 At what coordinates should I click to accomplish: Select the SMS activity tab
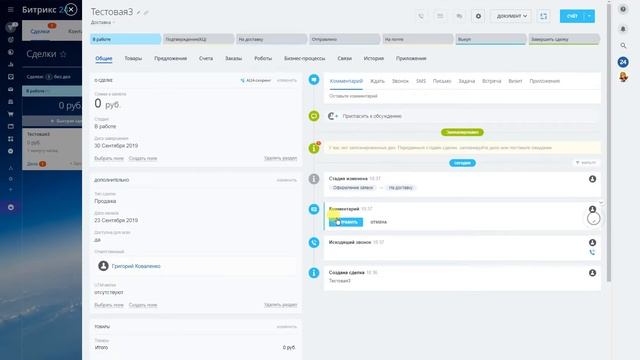421,81
